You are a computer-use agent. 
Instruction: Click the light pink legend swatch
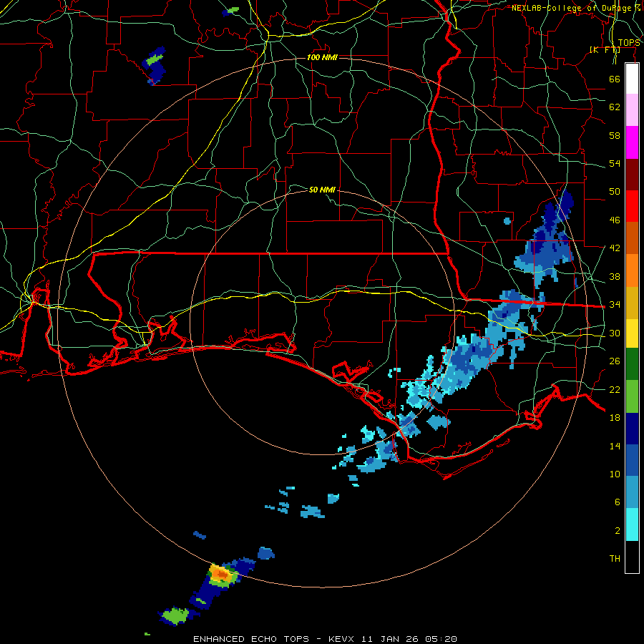point(632,110)
